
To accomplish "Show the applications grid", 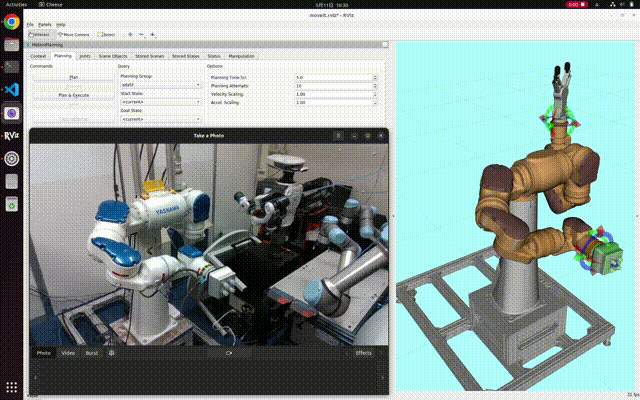I will tap(11, 387).
